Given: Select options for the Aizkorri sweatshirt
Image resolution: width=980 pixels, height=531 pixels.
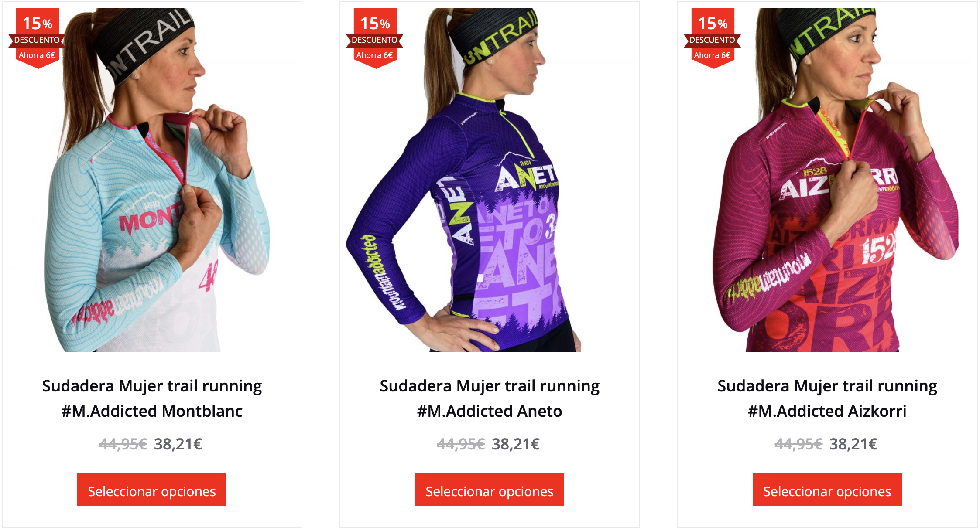Looking at the screenshot, I should coord(827,490).
